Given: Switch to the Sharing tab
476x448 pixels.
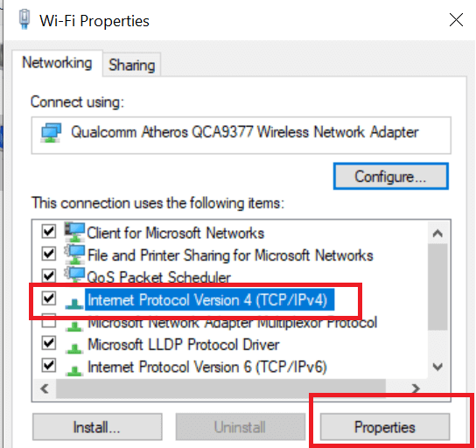Looking at the screenshot, I should point(132,65).
